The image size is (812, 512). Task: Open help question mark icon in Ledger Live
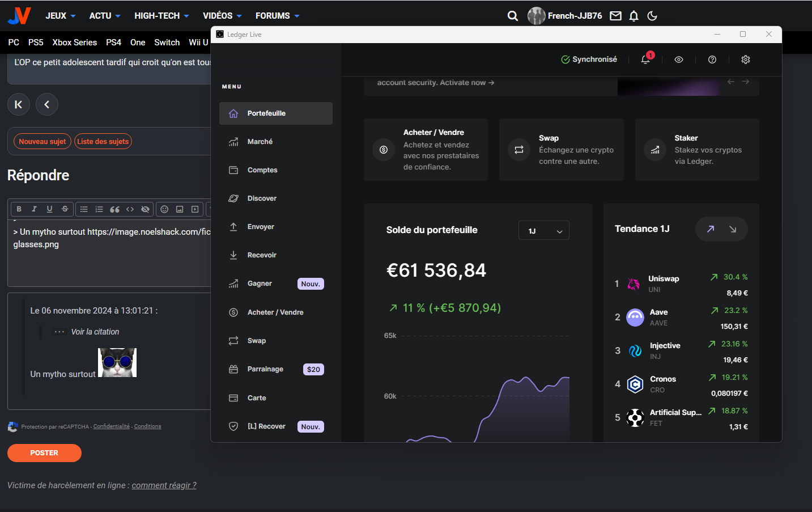click(x=712, y=60)
